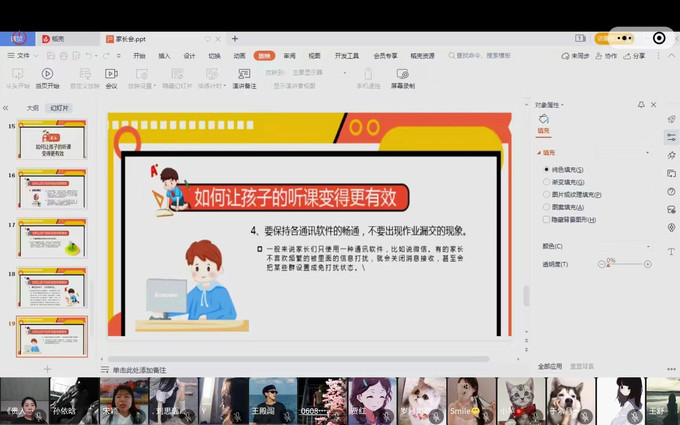
Task: Click the 隐藏幻灯片 hide slide icon
Action: 177,74
